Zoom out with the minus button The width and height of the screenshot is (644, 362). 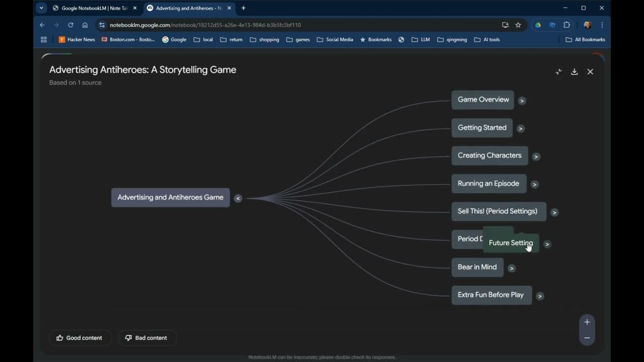tap(587, 338)
